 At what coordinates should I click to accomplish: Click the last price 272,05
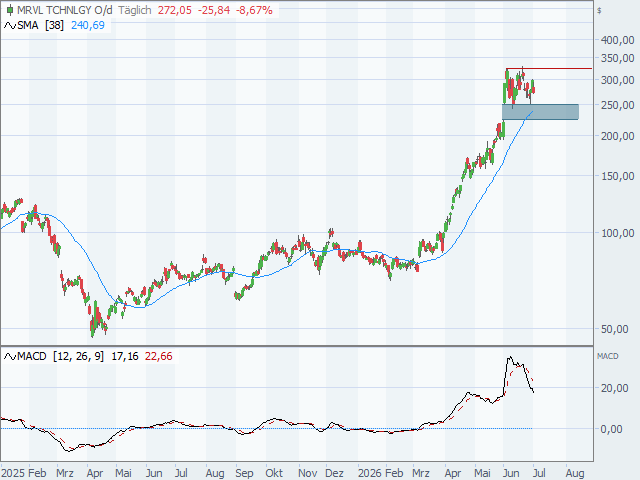tap(175, 10)
